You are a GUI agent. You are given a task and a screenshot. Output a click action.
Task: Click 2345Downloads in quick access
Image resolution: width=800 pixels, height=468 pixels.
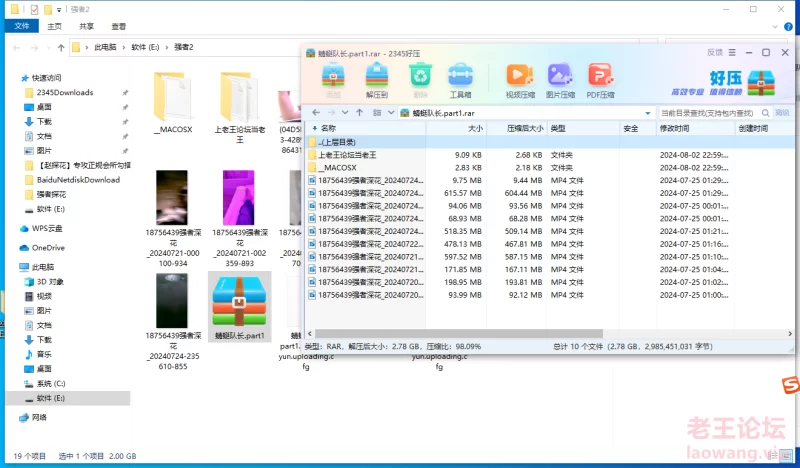(x=65, y=92)
